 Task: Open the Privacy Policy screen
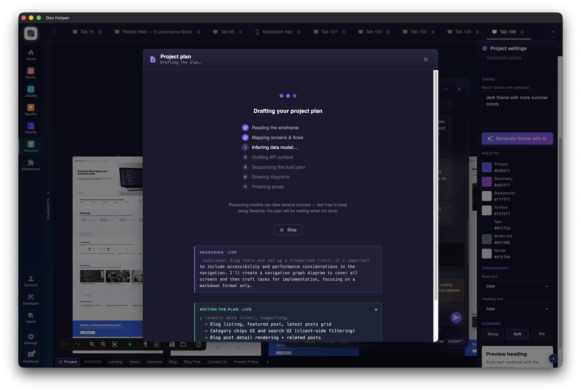(x=246, y=361)
